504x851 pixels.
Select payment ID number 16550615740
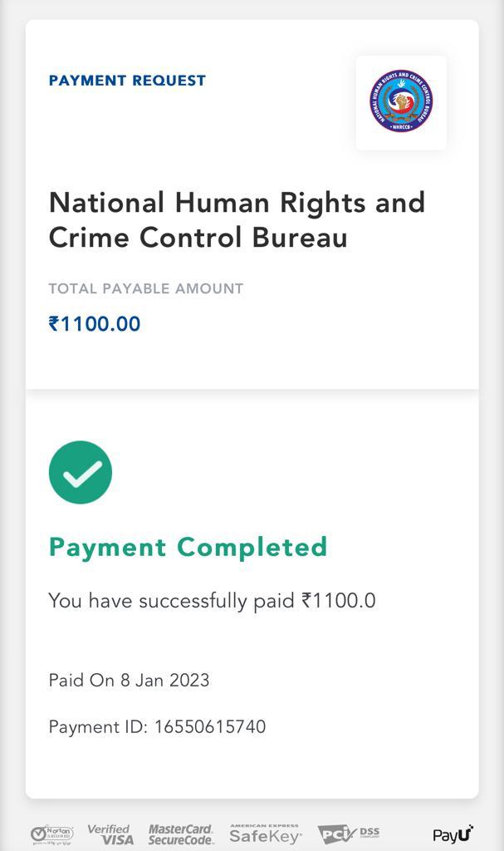point(210,726)
